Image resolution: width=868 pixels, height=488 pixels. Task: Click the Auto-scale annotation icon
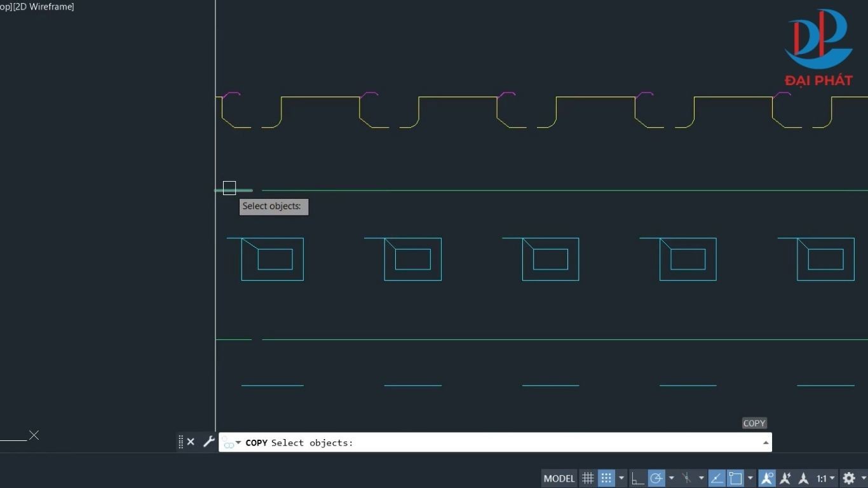785,478
